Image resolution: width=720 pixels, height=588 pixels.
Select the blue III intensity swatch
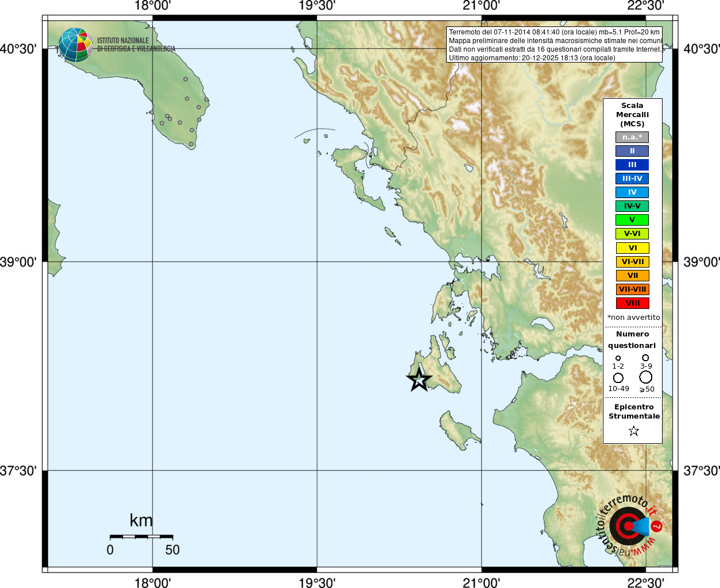point(632,165)
